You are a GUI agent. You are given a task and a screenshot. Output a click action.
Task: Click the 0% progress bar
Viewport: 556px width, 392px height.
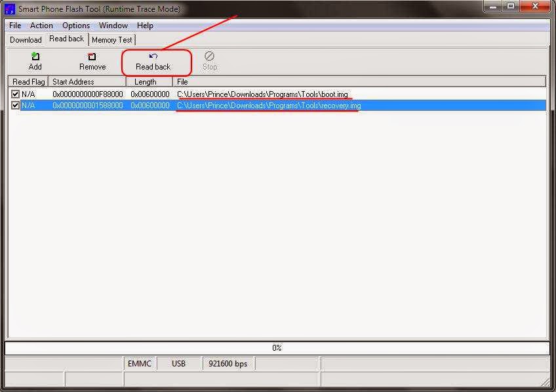tap(277, 347)
